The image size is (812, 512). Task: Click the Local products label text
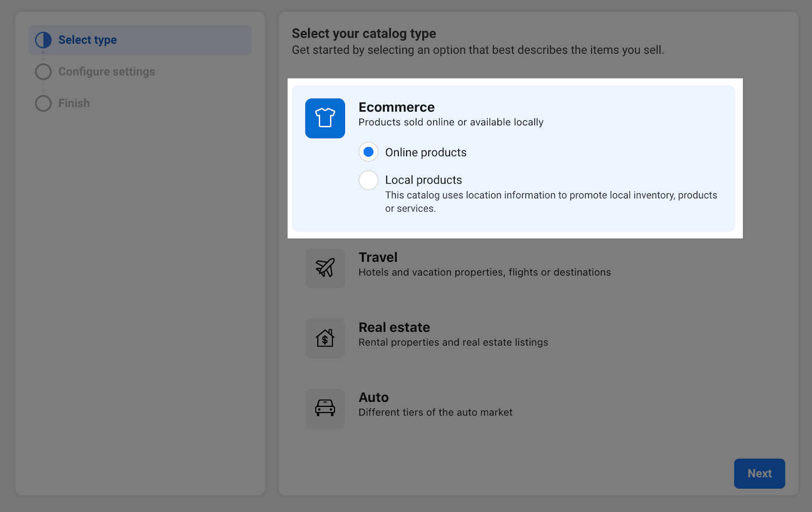click(x=423, y=180)
